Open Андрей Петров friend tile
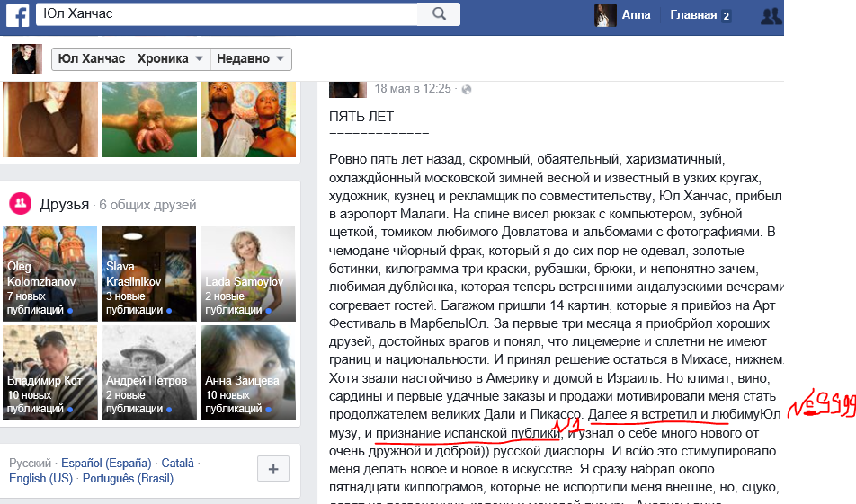 pos(149,373)
